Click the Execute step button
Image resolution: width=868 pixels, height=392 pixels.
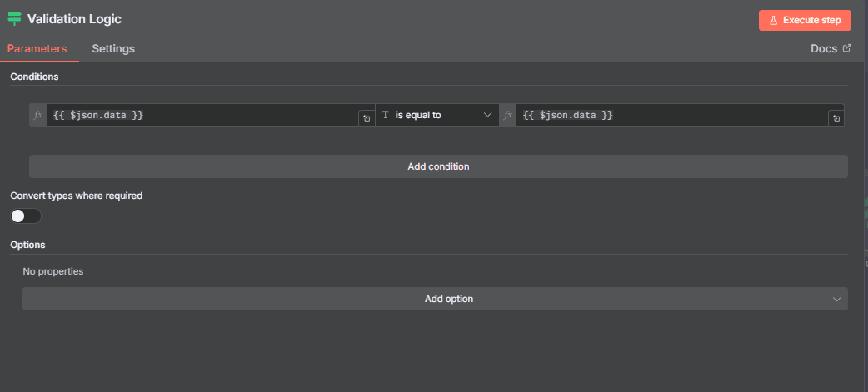coord(805,21)
